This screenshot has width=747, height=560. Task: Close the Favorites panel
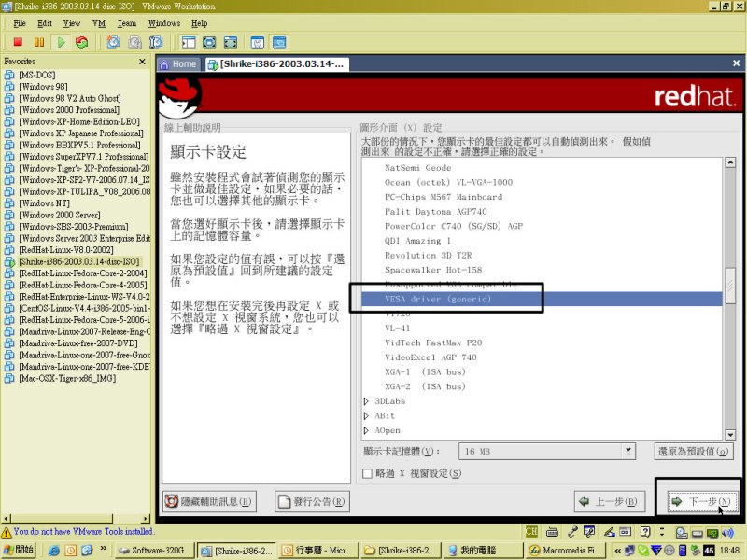142,62
